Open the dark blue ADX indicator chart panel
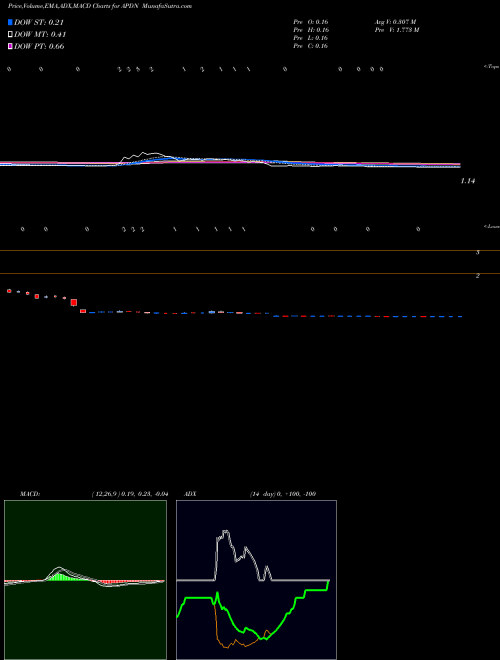Viewport: 500px width, 660px height. click(x=256, y=580)
